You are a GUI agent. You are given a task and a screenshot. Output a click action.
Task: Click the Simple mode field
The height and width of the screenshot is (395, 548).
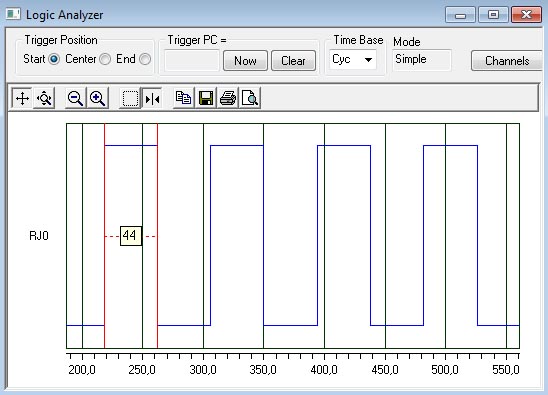[x=422, y=60]
